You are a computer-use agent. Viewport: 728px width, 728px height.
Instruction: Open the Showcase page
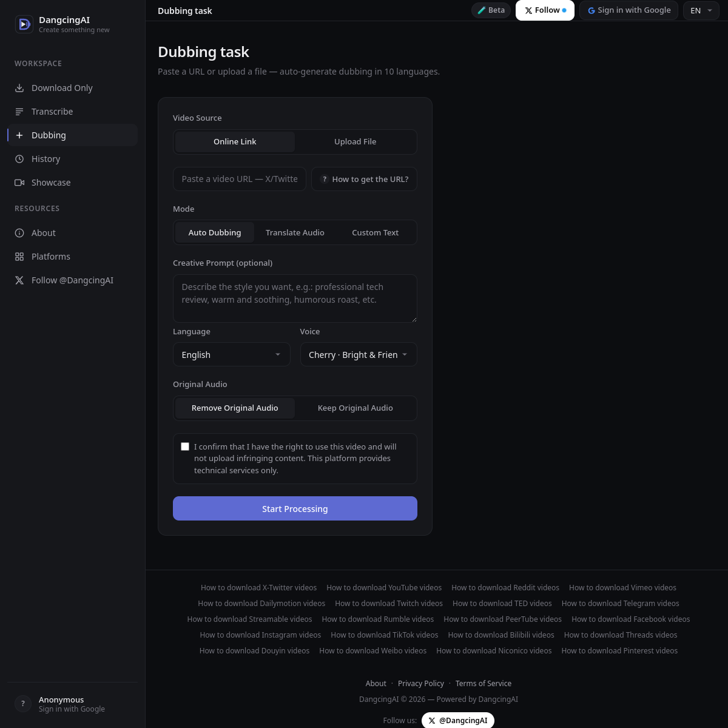point(73,183)
